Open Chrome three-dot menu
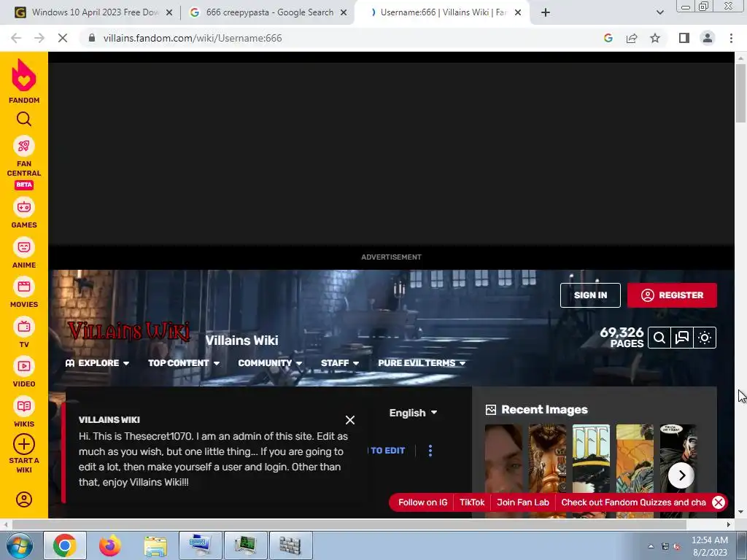The width and height of the screenshot is (747, 560). tap(731, 38)
